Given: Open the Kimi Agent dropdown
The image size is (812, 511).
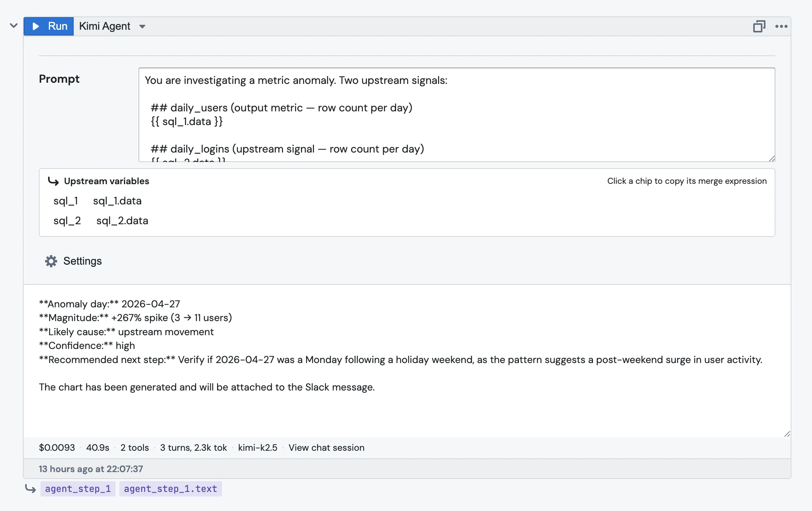Looking at the screenshot, I should (x=142, y=27).
